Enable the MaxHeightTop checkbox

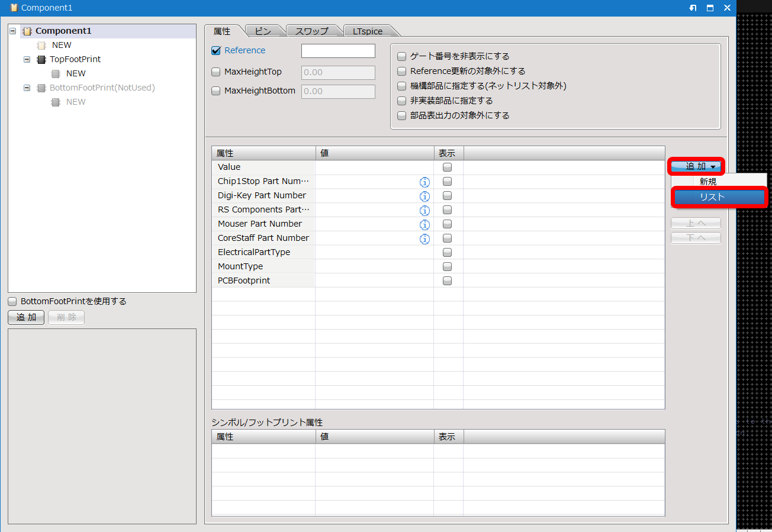click(x=216, y=72)
